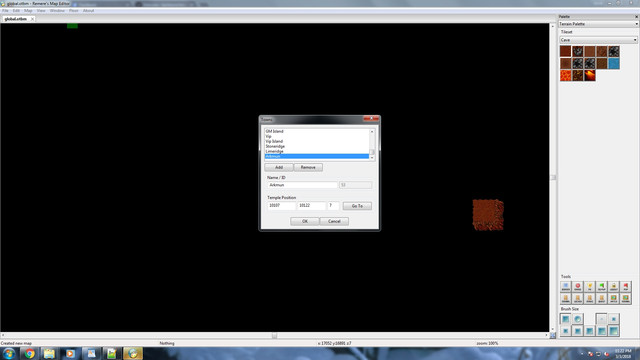Close the Palette panel
This screenshot has width=640, height=360.
click(636, 17)
